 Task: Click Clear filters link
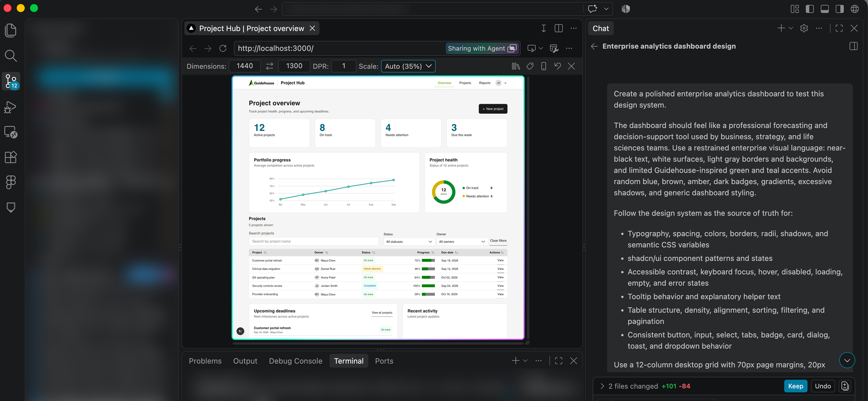(498, 241)
